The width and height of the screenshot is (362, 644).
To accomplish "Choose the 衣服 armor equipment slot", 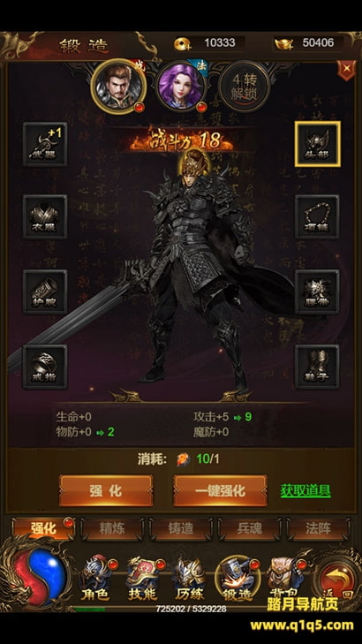I will click(x=45, y=216).
